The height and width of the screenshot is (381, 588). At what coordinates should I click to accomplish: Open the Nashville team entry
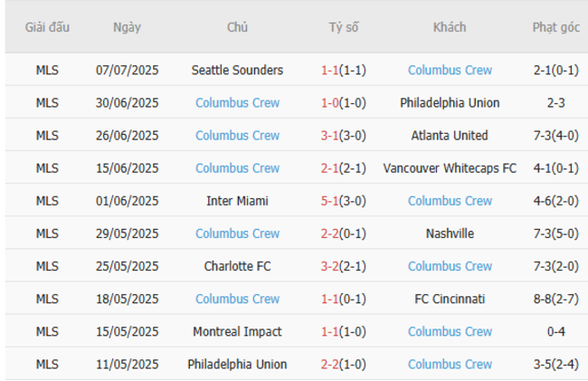pos(450,233)
